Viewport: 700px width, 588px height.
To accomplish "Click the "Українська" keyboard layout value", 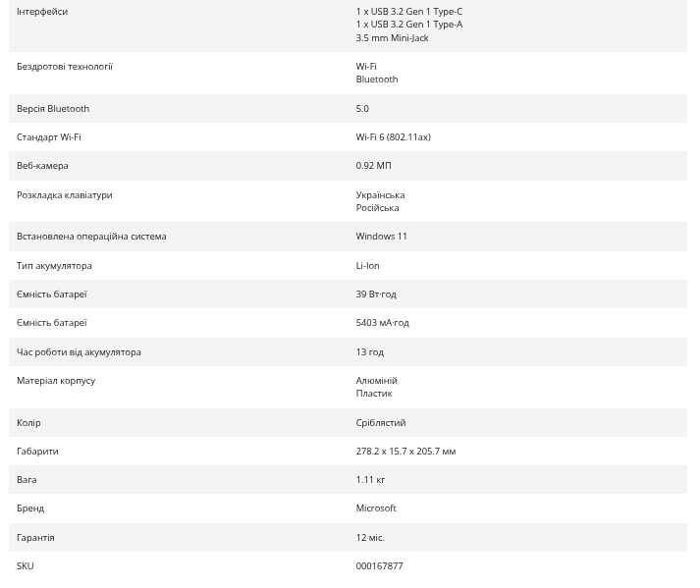I will pos(380,194).
